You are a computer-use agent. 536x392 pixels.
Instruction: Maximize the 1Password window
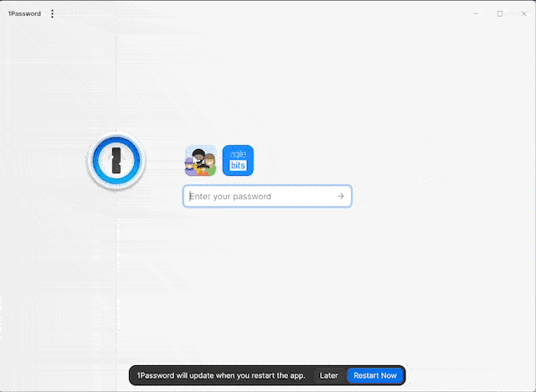click(500, 13)
